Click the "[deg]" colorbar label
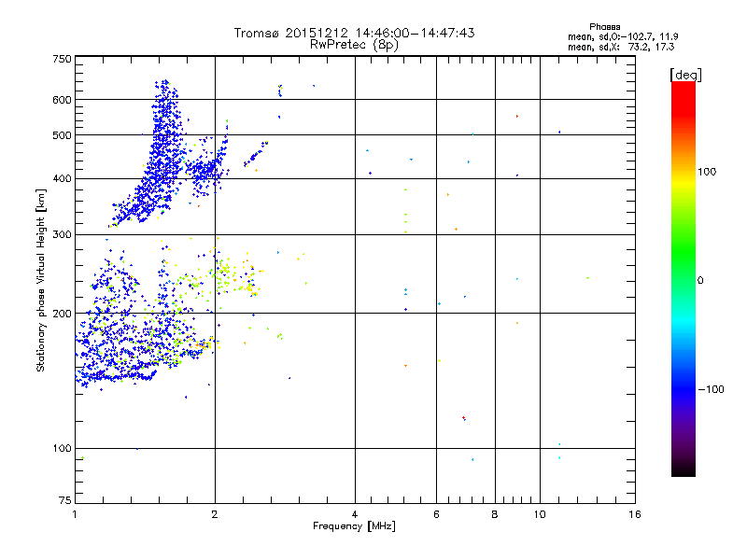 (685, 75)
